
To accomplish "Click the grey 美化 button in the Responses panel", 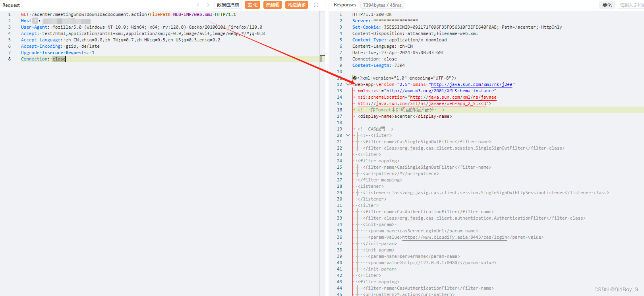I will pyautogui.click(x=607, y=5).
